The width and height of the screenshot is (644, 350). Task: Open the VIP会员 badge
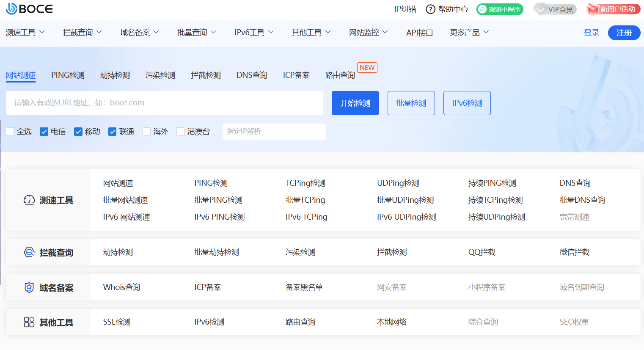[x=555, y=9]
